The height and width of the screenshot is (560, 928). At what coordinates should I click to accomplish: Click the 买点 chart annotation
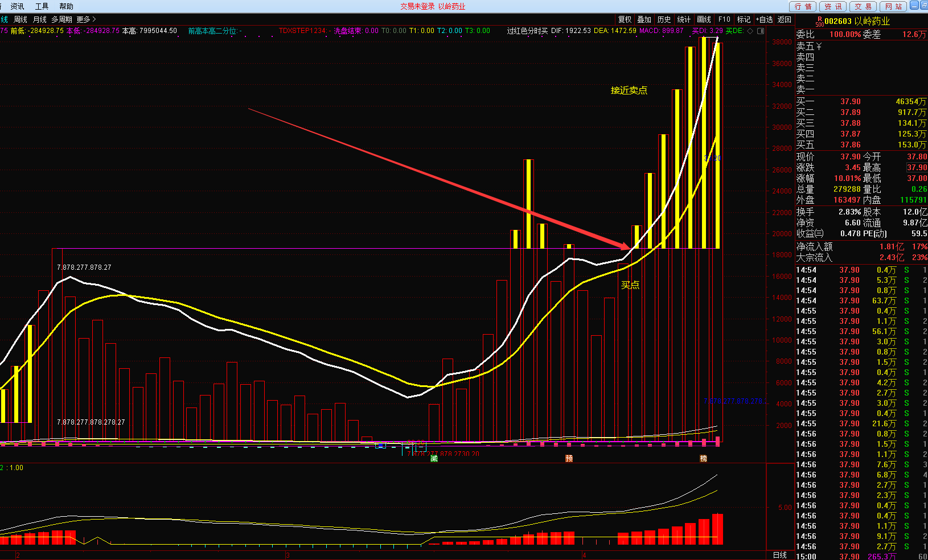point(630,285)
